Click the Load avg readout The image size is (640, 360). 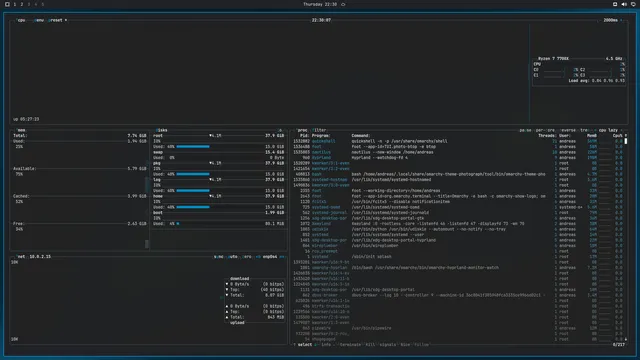pos(596,81)
